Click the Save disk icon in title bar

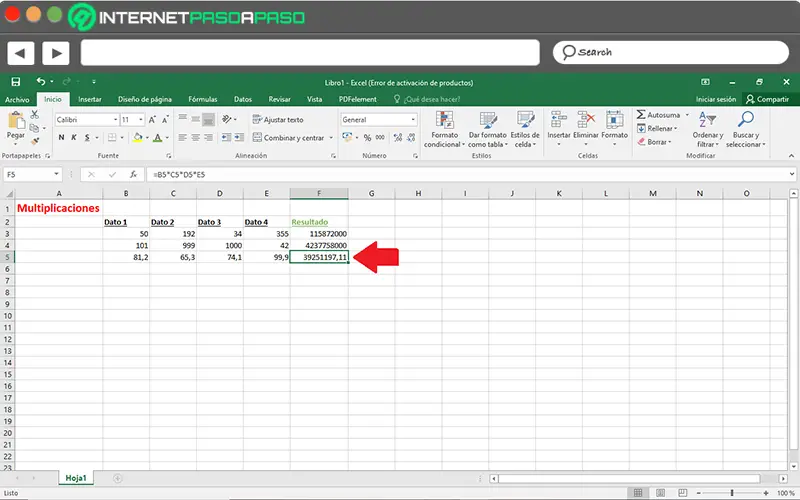coord(16,82)
